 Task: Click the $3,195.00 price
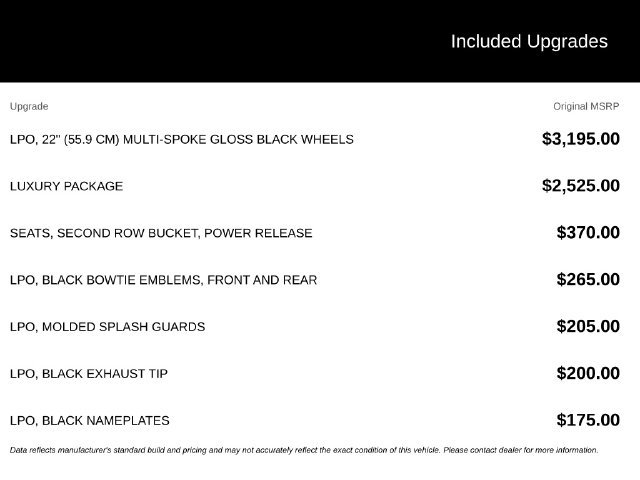581,139
